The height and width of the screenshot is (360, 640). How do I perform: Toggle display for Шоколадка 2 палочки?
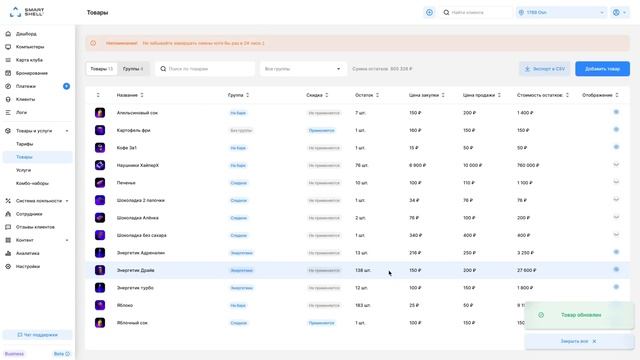pos(616,200)
